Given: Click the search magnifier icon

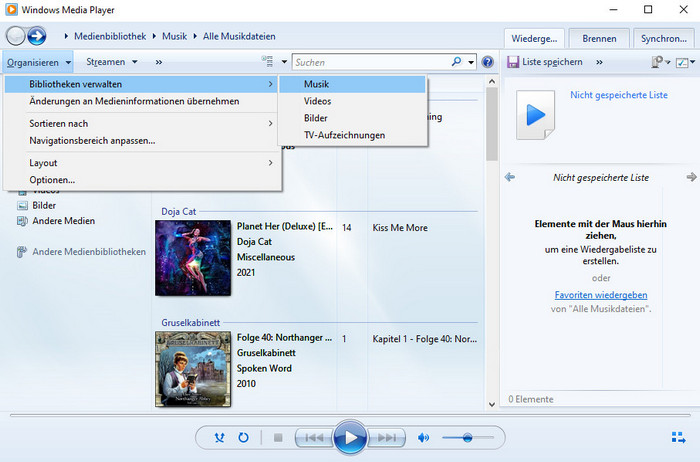Looking at the screenshot, I should (x=456, y=62).
